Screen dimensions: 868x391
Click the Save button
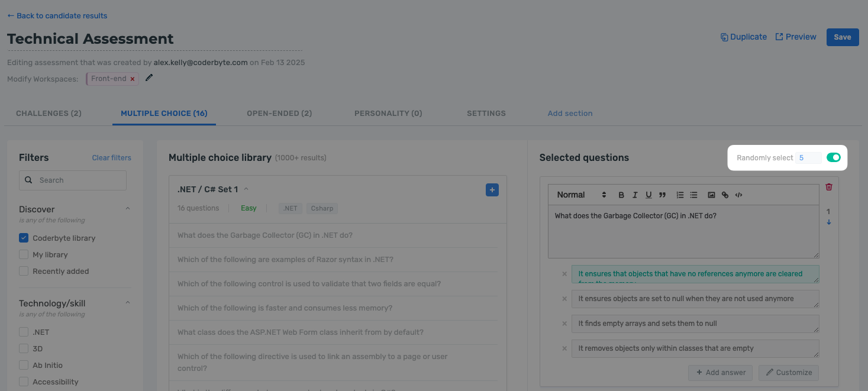[842, 37]
